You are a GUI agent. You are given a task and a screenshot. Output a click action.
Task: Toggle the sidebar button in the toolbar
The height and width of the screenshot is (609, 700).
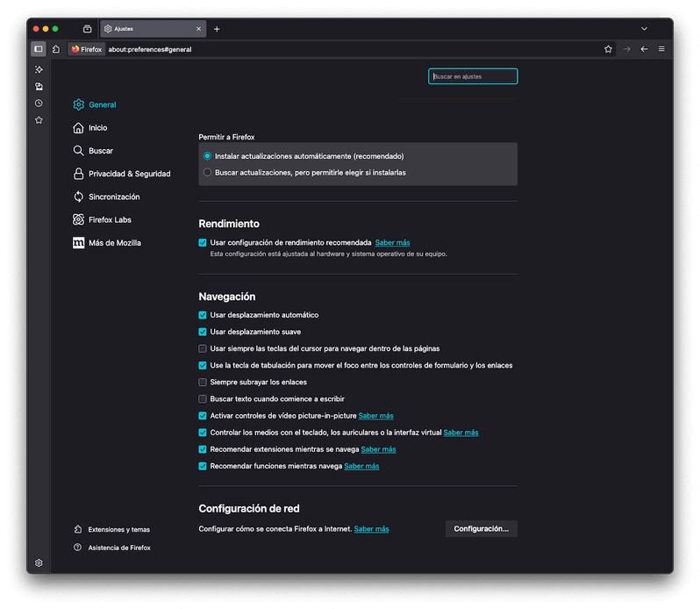coord(39,49)
